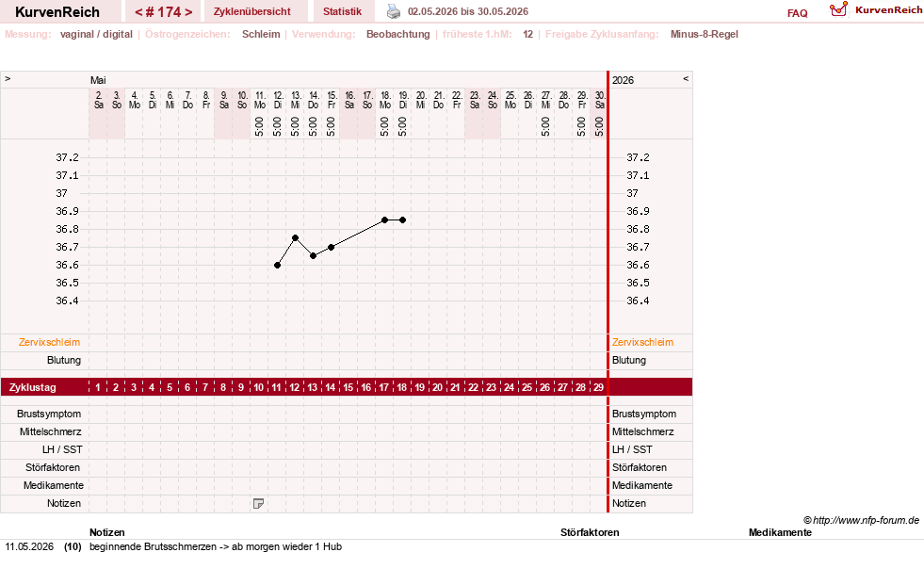The width and height of the screenshot is (924, 569).
Task: Click the 5:00 time under 29. Fr
Action: [581, 126]
